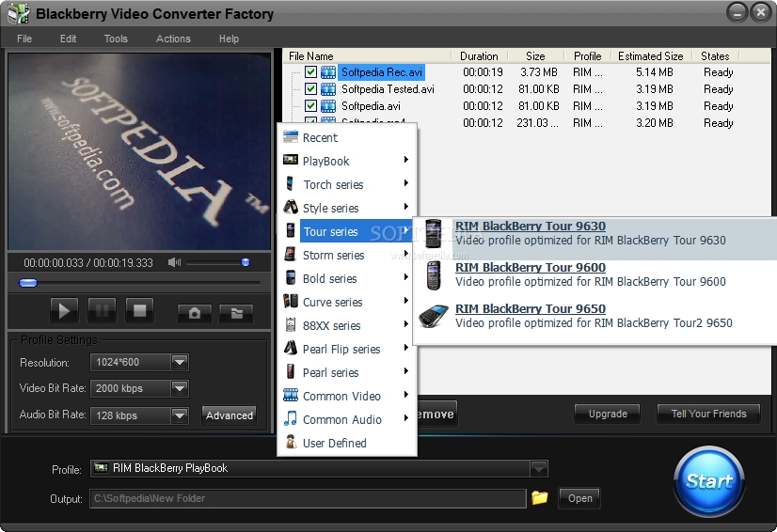Viewport: 777px width, 532px height.
Task: Click the Pearl Flip series icon
Action: click(291, 348)
